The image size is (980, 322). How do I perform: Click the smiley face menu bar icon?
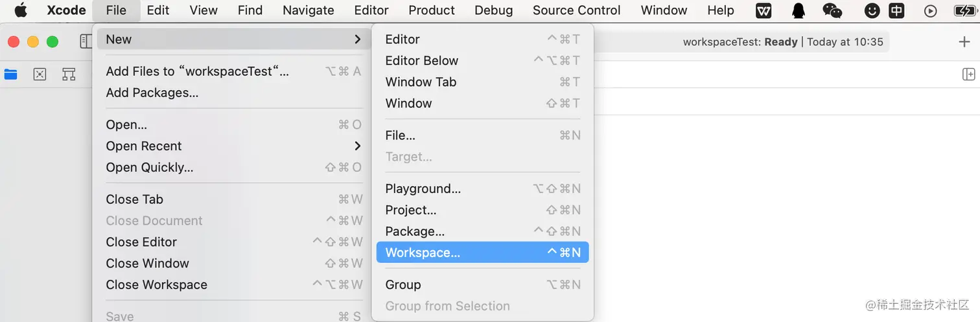point(872,10)
